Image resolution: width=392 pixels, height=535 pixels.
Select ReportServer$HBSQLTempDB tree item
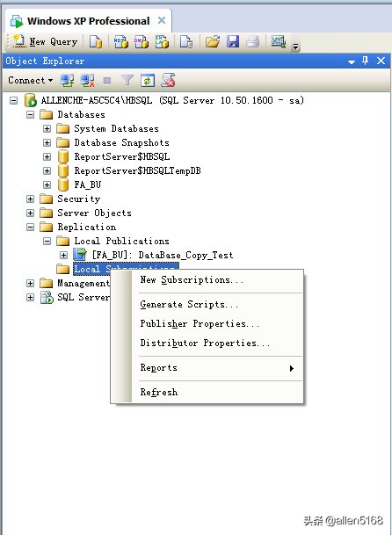138,170
